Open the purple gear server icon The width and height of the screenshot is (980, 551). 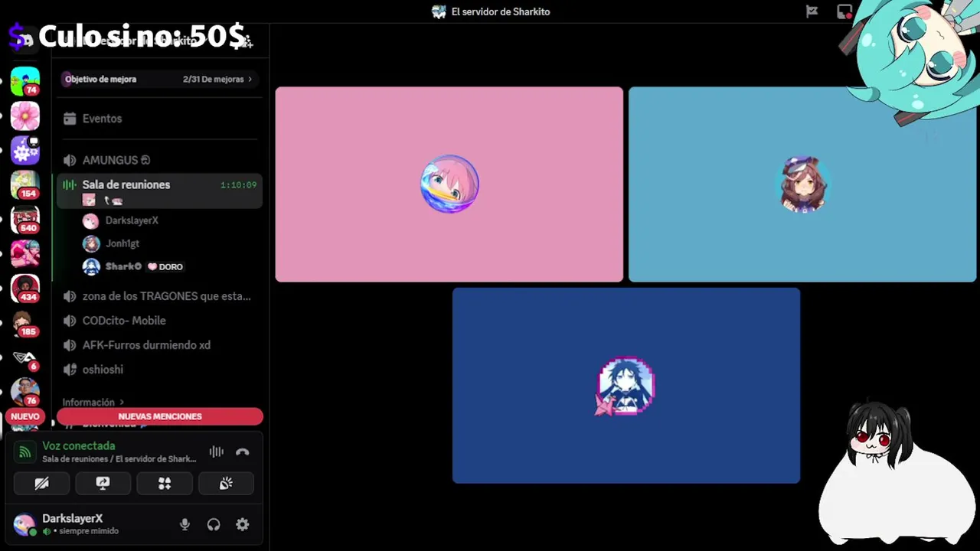24,150
